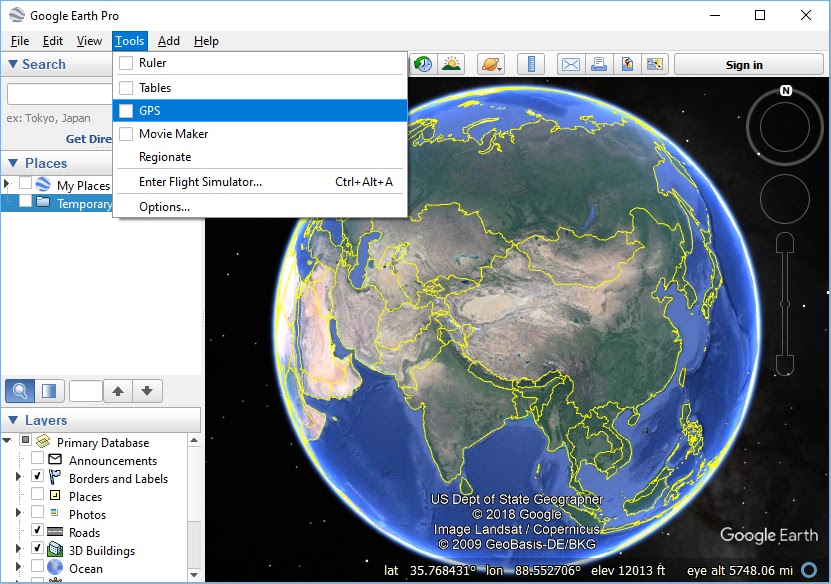Expand the Ocean layer node

click(x=19, y=567)
